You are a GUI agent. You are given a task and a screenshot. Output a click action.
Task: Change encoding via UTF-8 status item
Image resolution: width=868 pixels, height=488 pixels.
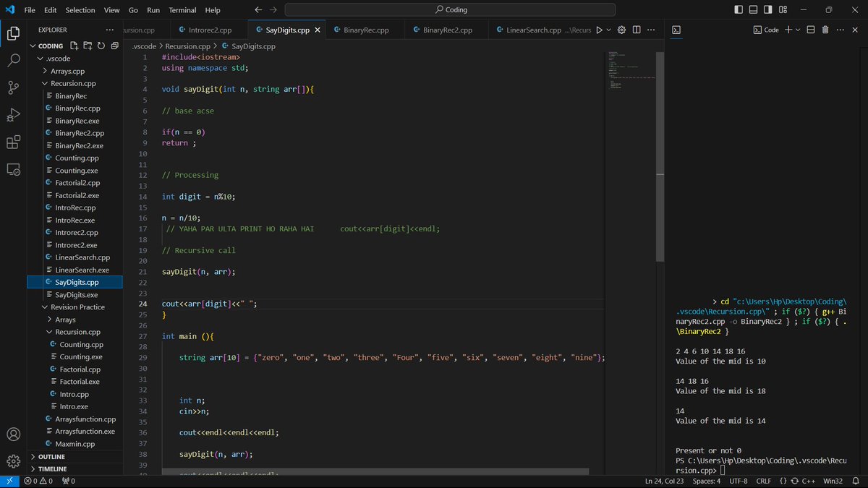pyautogui.click(x=739, y=481)
